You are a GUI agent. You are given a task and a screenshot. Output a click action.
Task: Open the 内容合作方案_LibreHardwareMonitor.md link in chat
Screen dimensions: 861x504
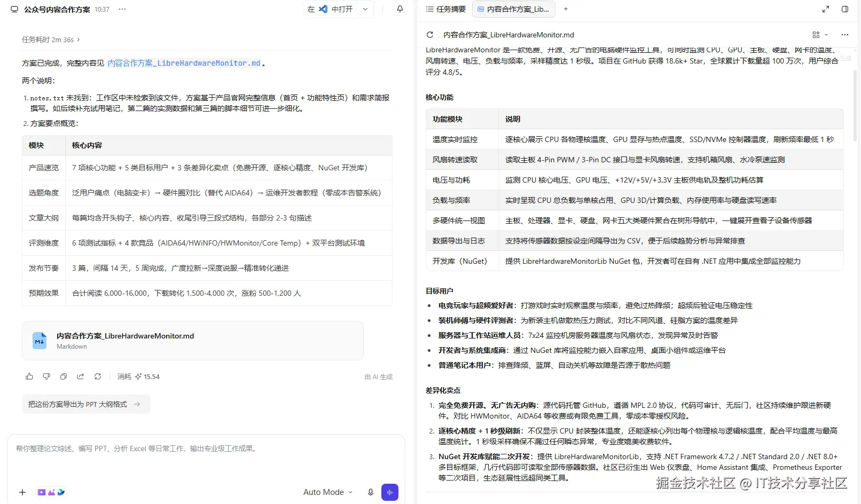(x=184, y=63)
